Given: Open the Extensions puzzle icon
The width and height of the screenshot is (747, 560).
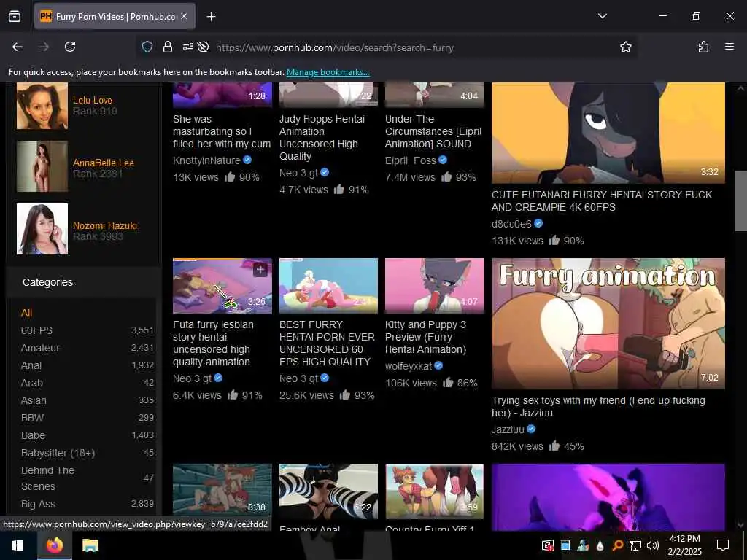Looking at the screenshot, I should click(x=704, y=47).
